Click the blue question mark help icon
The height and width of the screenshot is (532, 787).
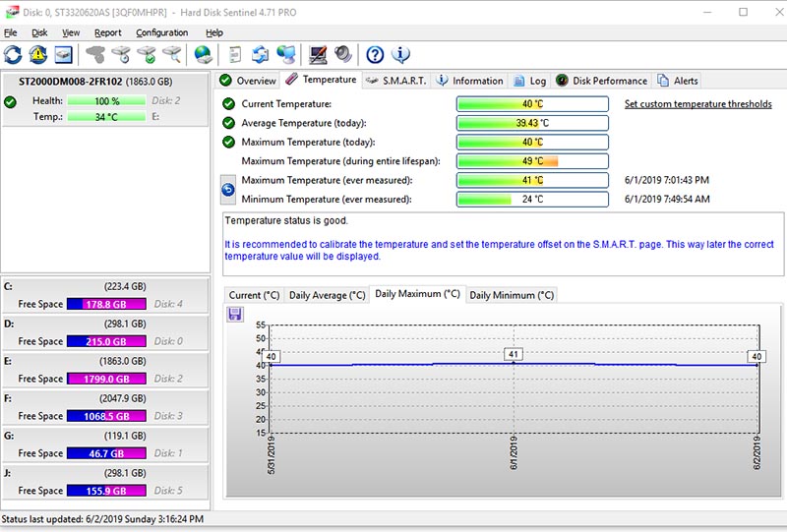coord(375,55)
